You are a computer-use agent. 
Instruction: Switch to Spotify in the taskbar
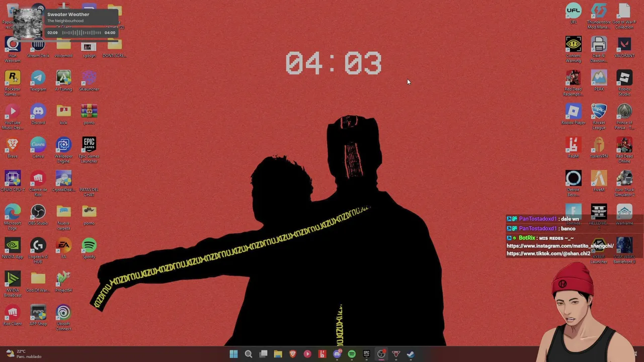[352, 354]
